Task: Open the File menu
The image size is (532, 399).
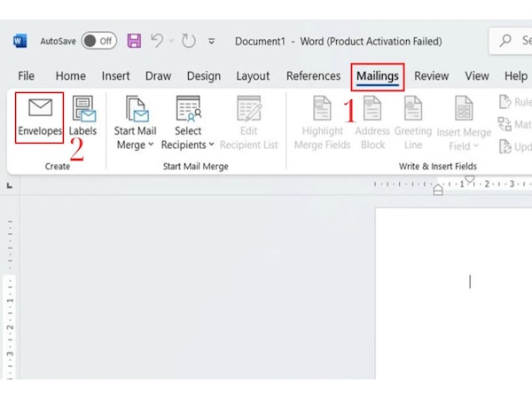Action: (27, 76)
